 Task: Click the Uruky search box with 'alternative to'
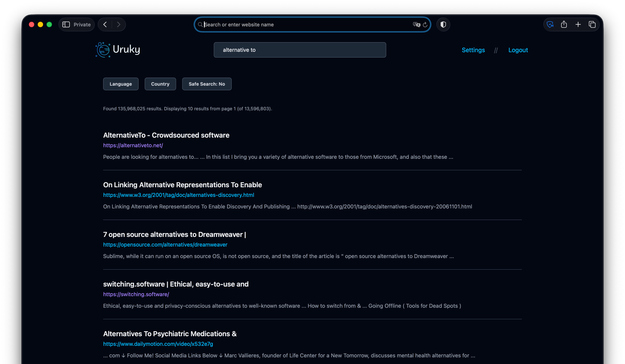300,50
